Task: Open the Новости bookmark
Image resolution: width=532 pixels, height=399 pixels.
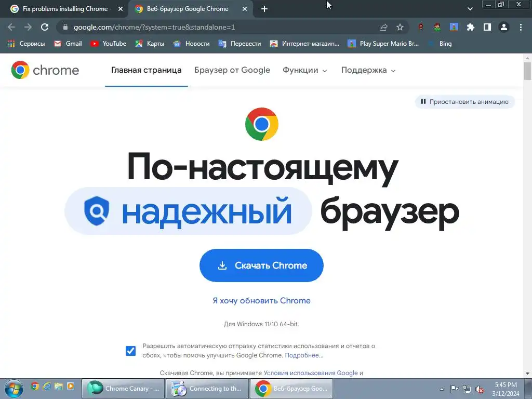Action: 191,44
